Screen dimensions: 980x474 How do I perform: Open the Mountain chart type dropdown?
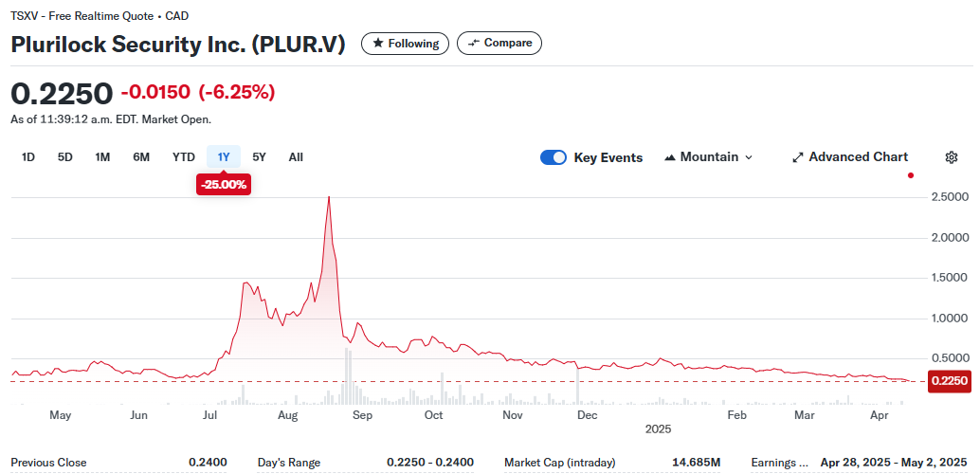tap(708, 157)
